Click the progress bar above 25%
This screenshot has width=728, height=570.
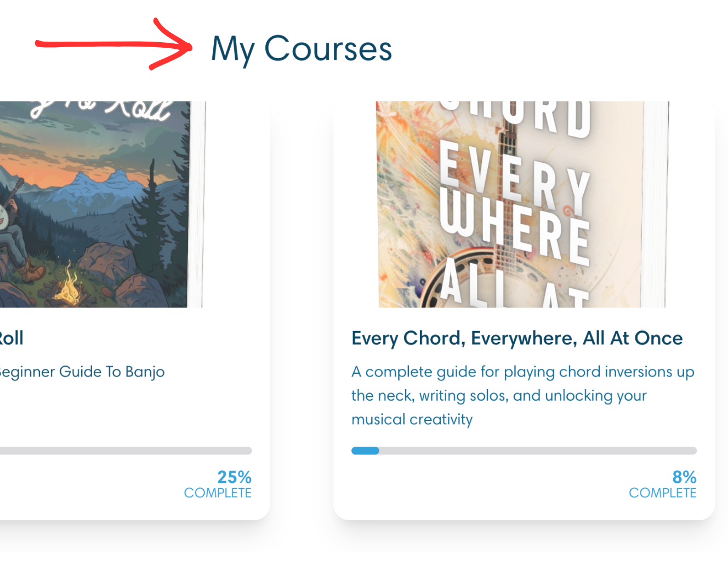[x=125, y=451]
